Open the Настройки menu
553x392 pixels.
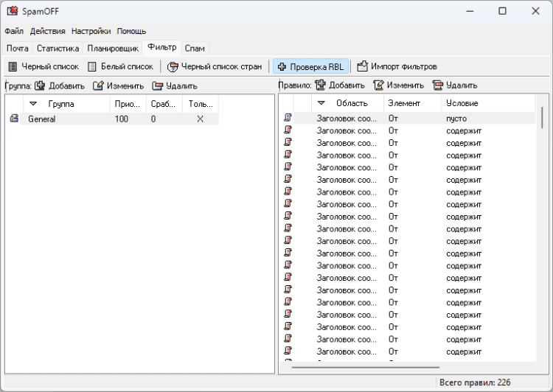91,31
